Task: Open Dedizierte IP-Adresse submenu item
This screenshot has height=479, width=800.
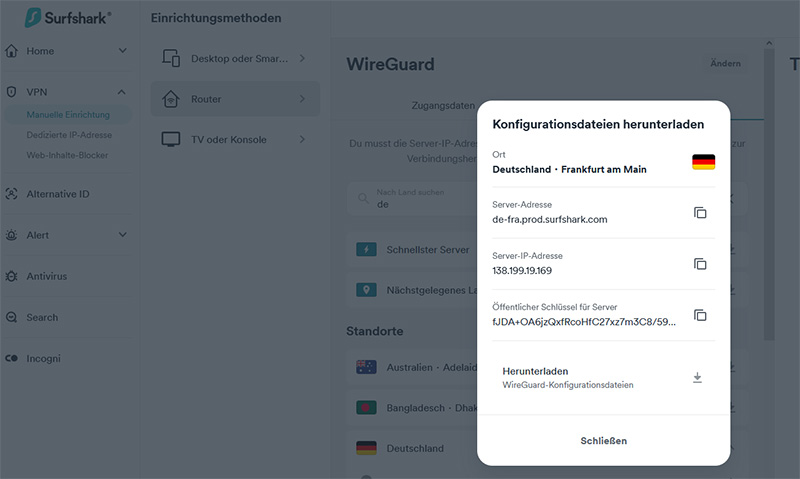Action: point(69,135)
